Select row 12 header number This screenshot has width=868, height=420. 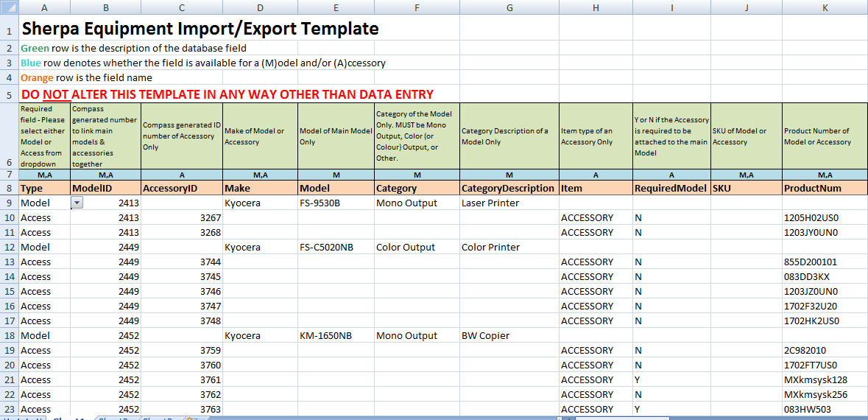point(10,247)
